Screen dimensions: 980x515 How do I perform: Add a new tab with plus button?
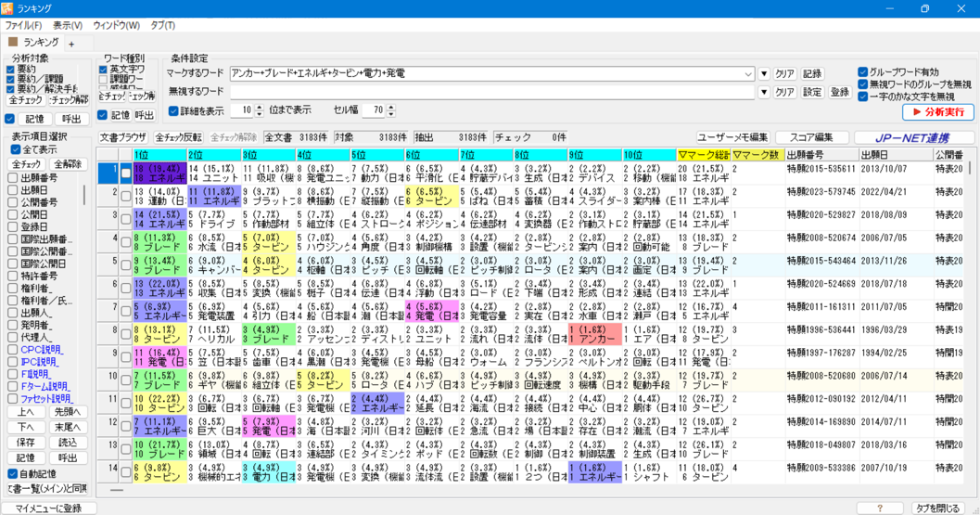(x=71, y=44)
